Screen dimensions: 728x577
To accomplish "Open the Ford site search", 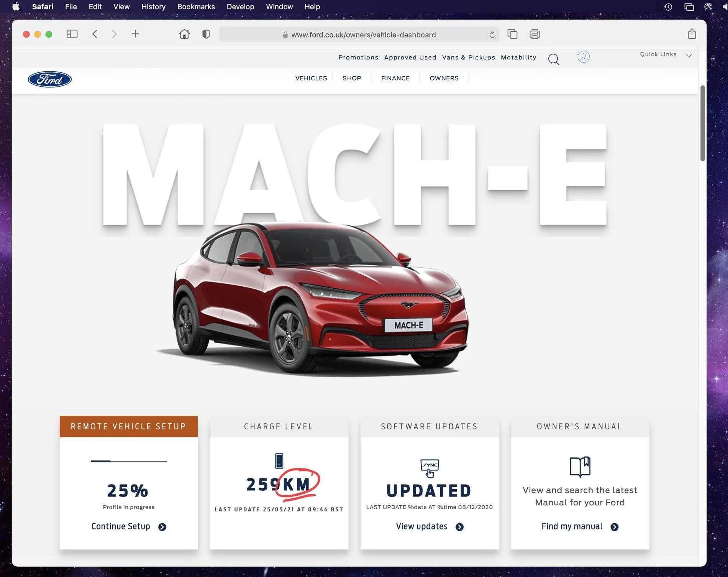I will [x=554, y=59].
